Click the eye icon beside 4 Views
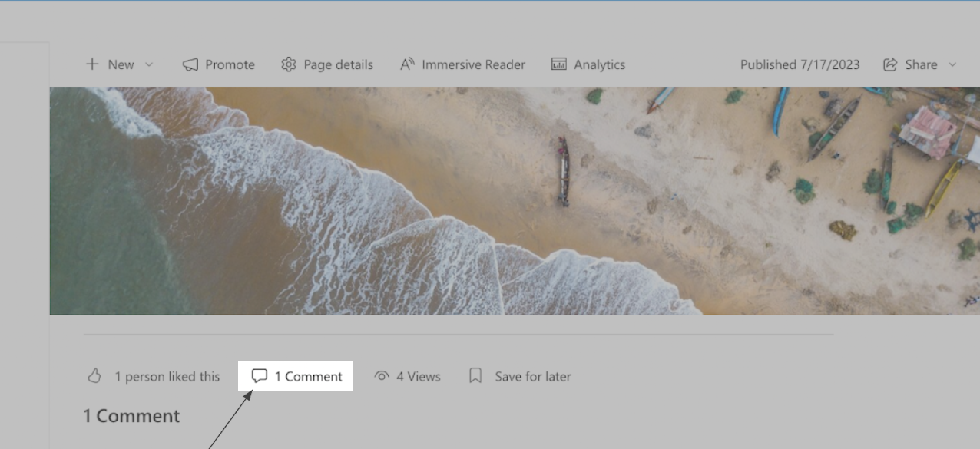 tap(382, 376)
